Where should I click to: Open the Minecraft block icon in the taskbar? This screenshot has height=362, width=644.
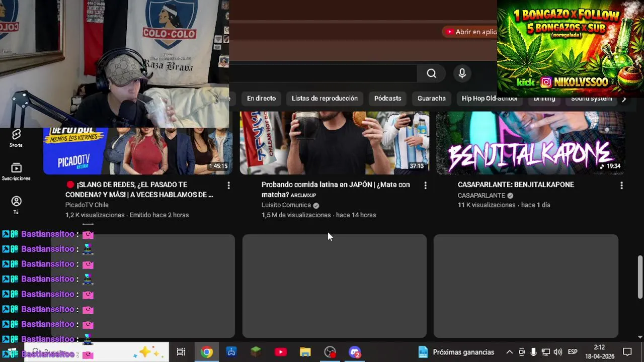tap(256, 352)
